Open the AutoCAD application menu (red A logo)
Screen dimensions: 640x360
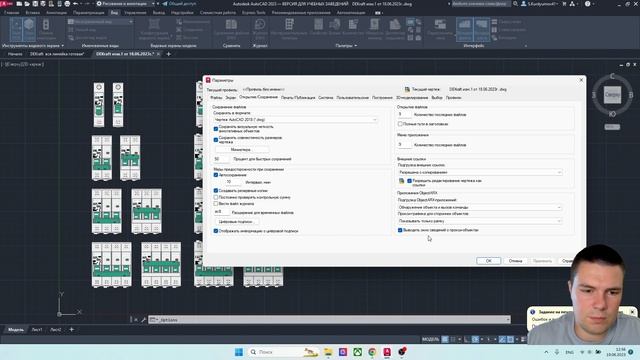[6, 4]
